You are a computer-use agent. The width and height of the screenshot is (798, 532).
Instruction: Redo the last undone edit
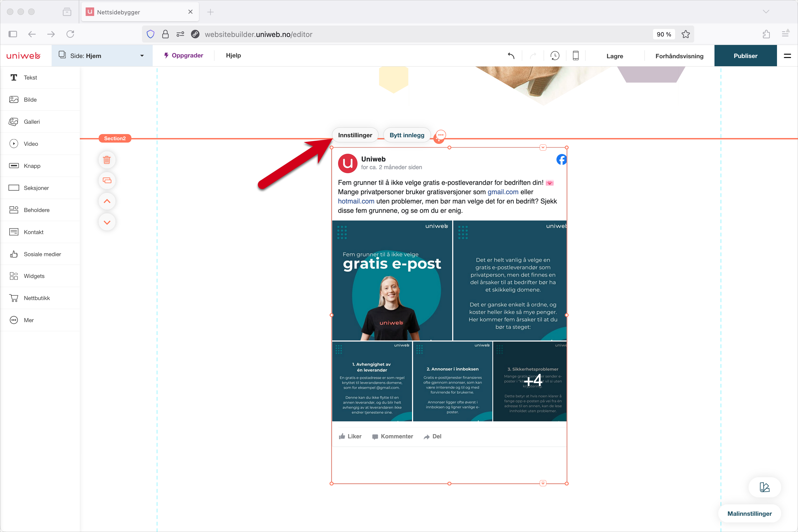(x=533, y=56)
